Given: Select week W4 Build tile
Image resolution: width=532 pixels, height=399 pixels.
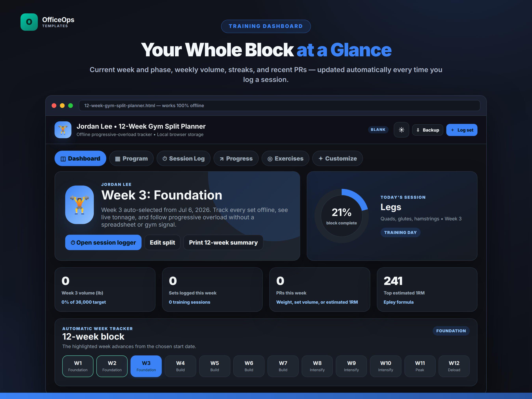Looking at the screenshot, I should (x=180, y=366).
